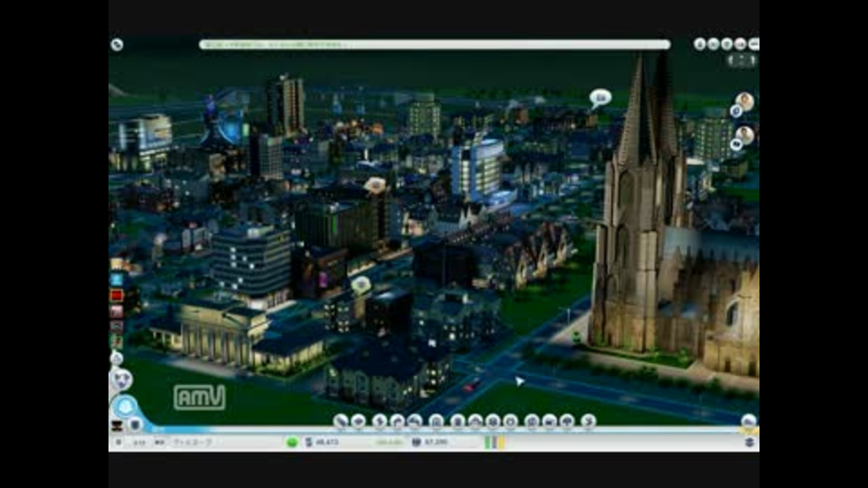The width and height of the screenshot is (868, 488).
Task: Click third round icon in top-right group
Action: 727,43
